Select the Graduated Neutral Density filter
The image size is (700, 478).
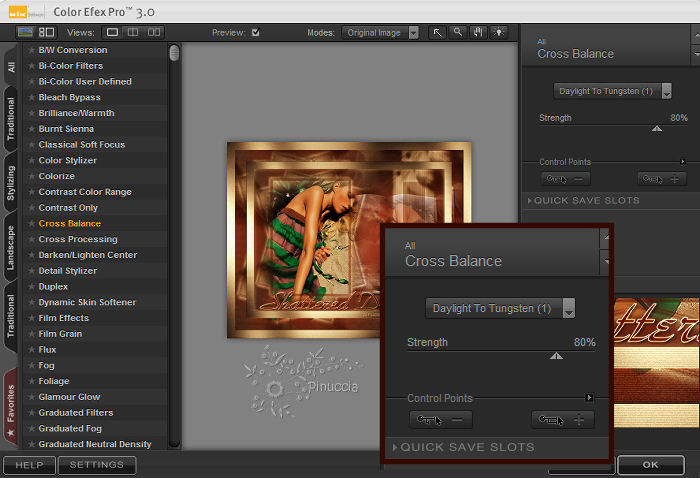[x=95, y=444]
